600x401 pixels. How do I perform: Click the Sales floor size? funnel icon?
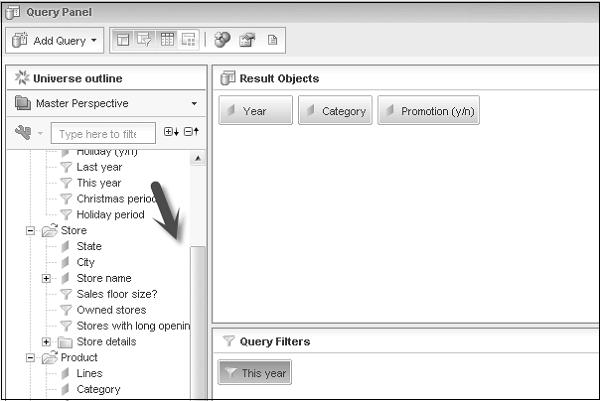[66, 294]
